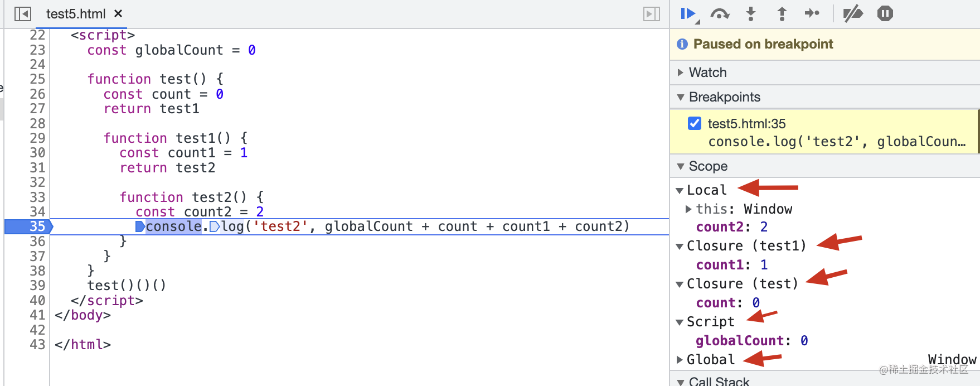The image size is (980, 386).
Task: Deactivate all breakpoints
Action: point(853,14)
